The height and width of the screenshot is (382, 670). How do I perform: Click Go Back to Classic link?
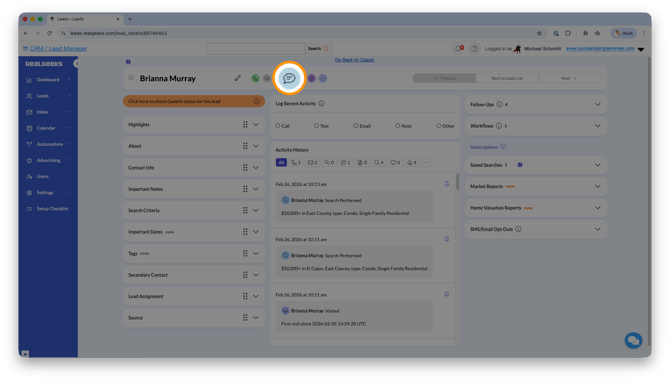point(355,60)
